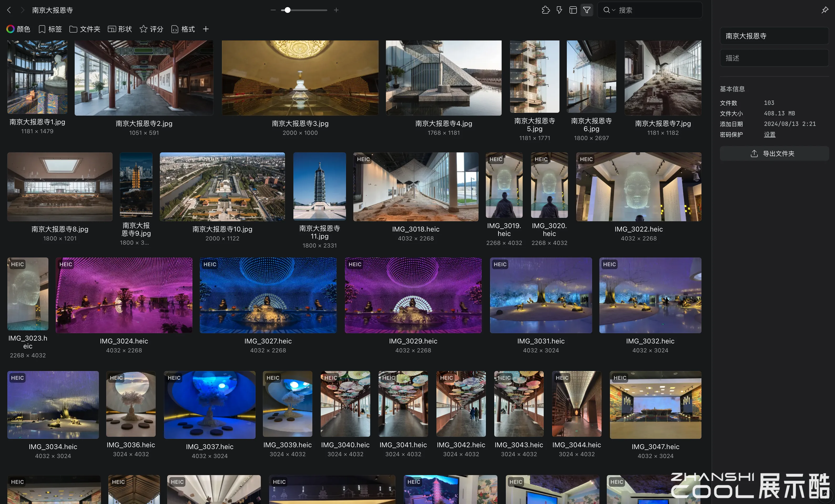Filter by 格式 format
Viewport: 835px width, 504px height.
[x=183, y=29]
